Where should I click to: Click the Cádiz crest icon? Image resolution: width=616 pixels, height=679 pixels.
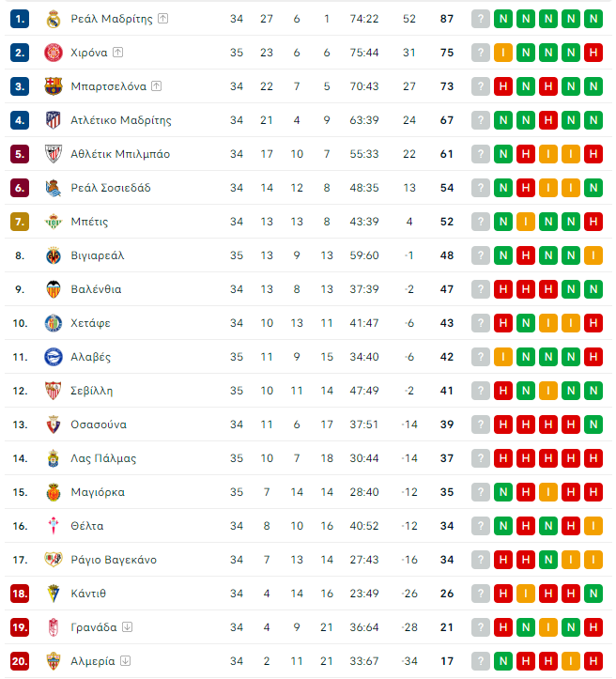53,594
